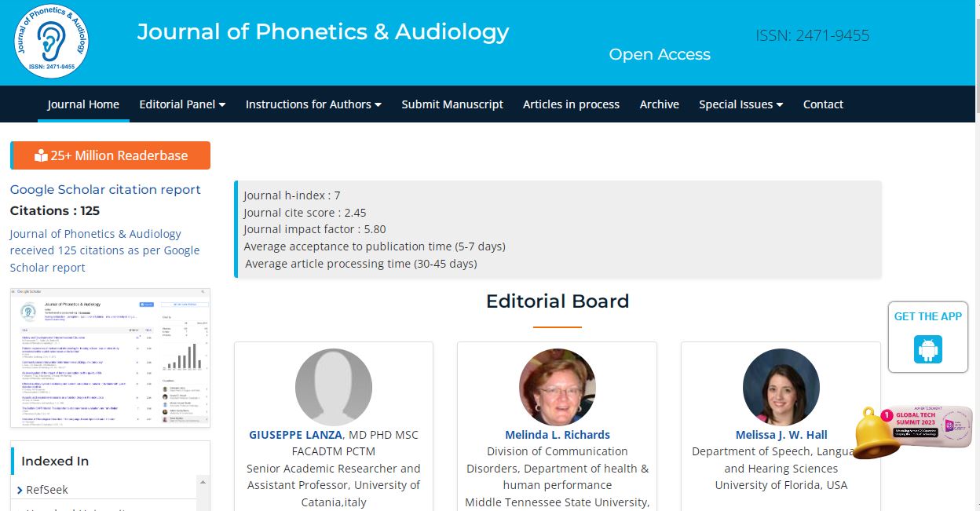Screen dimensions: 980x511
Task: Open the Special Issues dropdown
Action: (740, 104)
